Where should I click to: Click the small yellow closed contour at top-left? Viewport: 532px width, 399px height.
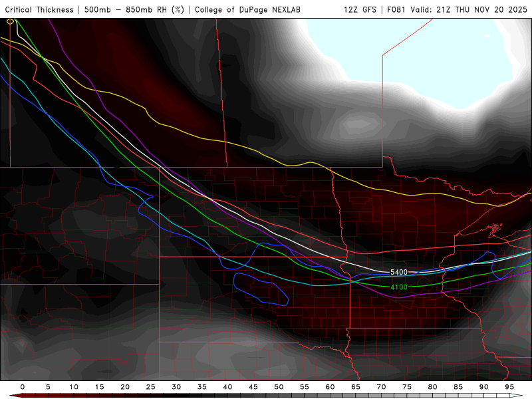point(10,21)
